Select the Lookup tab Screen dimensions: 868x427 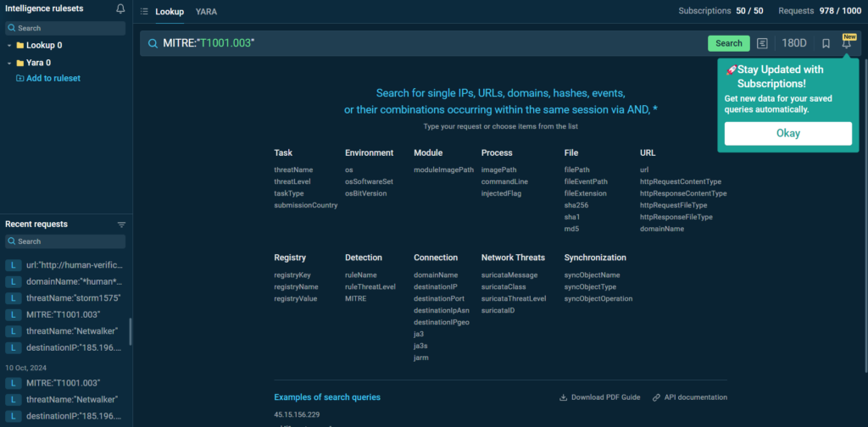pos(170,12)
